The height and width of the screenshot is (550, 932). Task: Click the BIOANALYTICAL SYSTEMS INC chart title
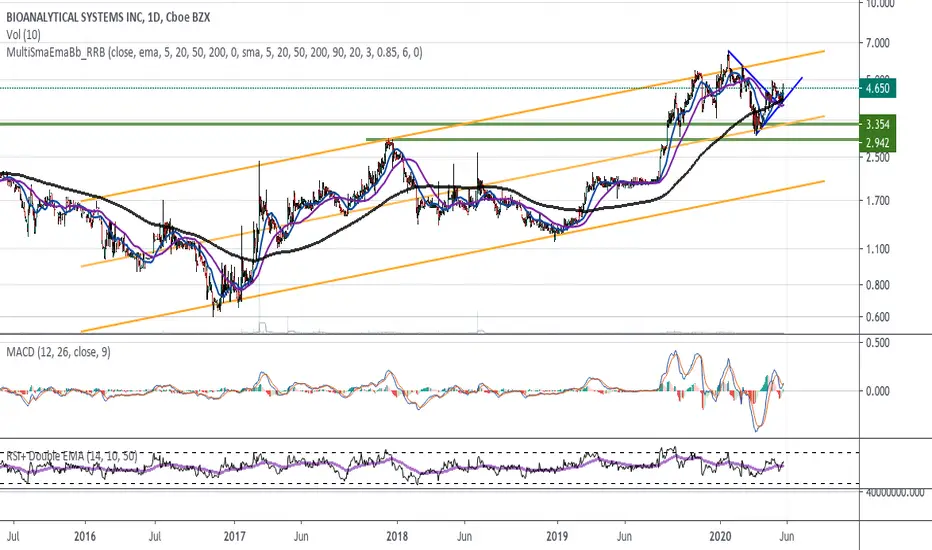click(108, 17)
